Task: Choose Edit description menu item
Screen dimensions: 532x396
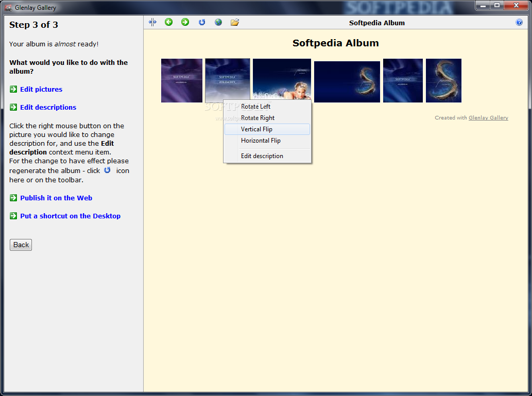Action: [267, 156]
